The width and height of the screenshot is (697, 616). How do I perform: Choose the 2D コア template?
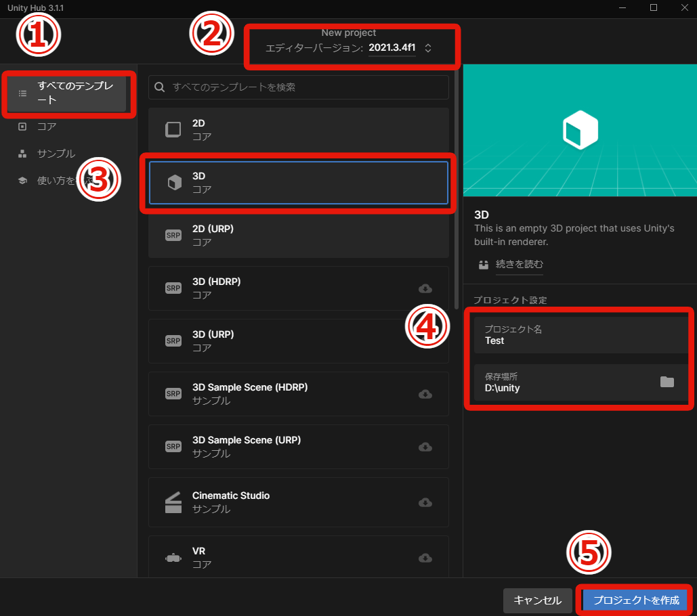[299, 130]
